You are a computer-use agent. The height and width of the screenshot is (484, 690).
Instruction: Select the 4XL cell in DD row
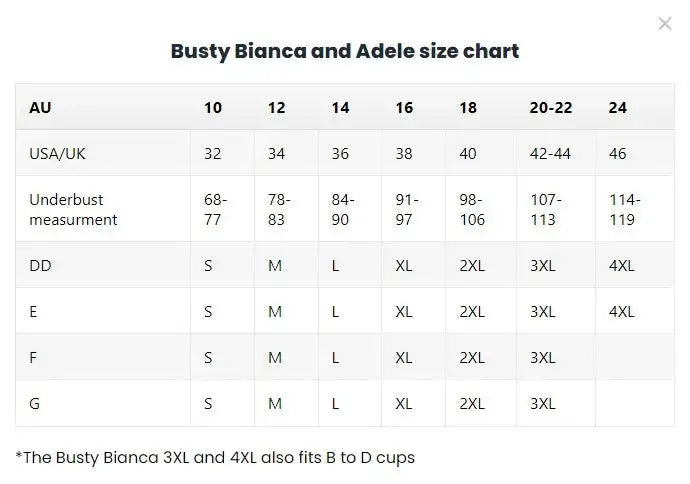[x=622, y=265]
